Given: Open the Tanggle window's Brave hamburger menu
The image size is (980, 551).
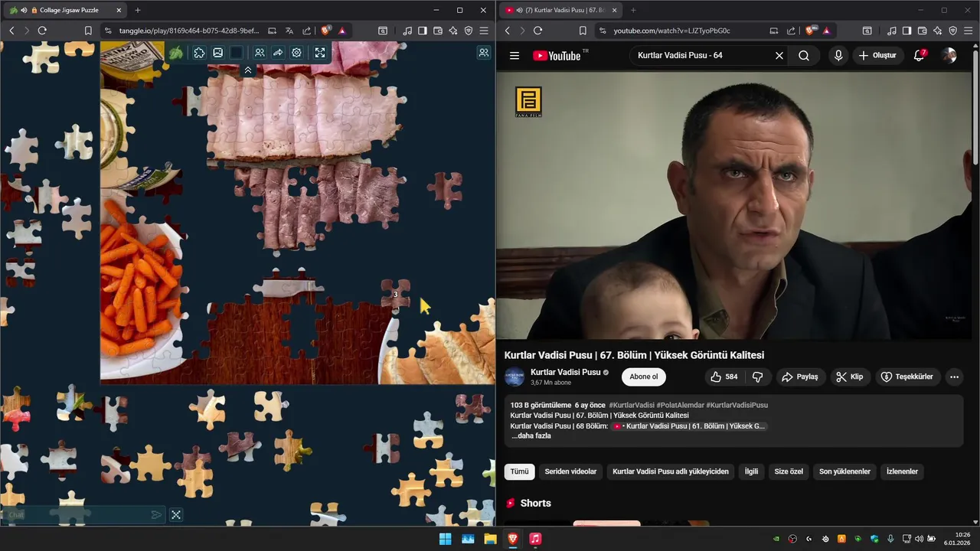Looking at the screenshot, I should coord(484,31).
